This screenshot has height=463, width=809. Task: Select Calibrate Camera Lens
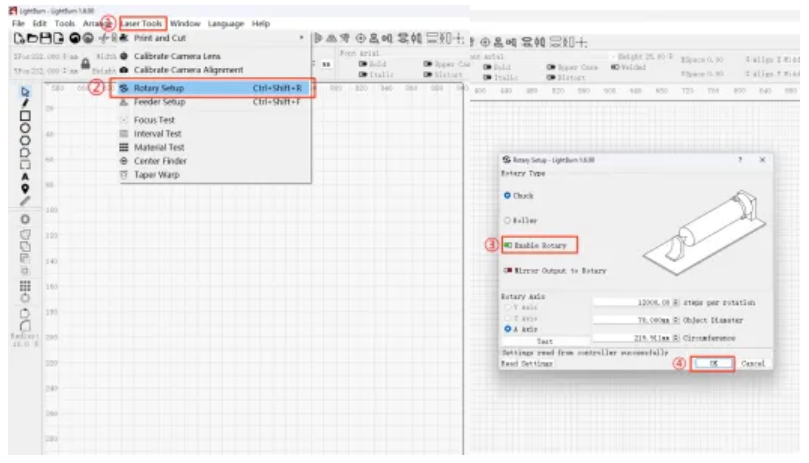coord(177,56)
